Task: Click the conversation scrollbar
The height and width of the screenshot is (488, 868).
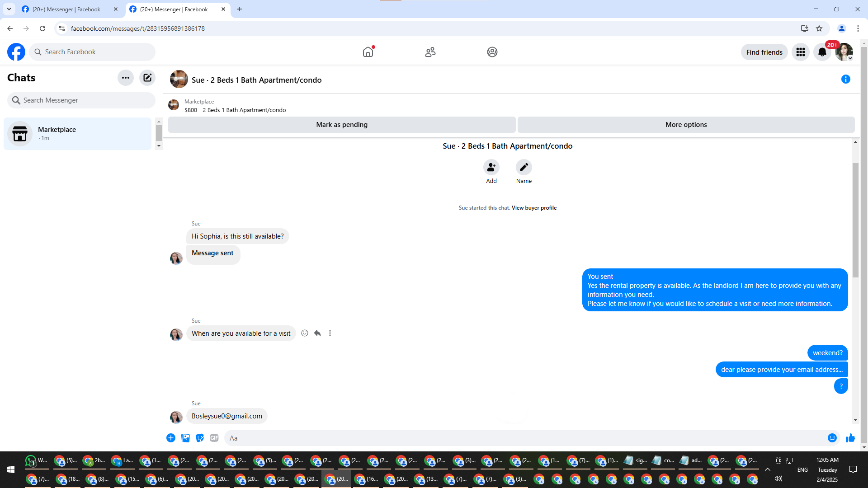Action: pyautogui.click(x=855, y=220)
